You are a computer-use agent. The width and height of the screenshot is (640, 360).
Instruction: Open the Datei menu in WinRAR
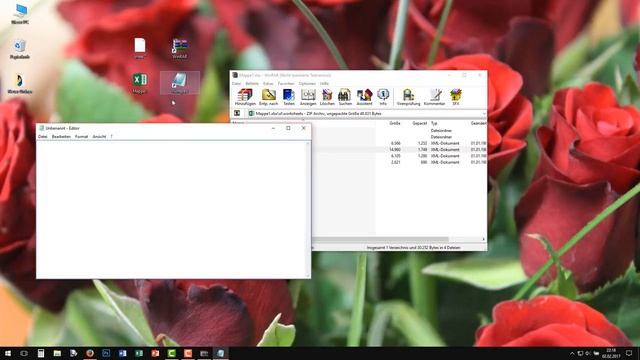(x=236, y=83)
